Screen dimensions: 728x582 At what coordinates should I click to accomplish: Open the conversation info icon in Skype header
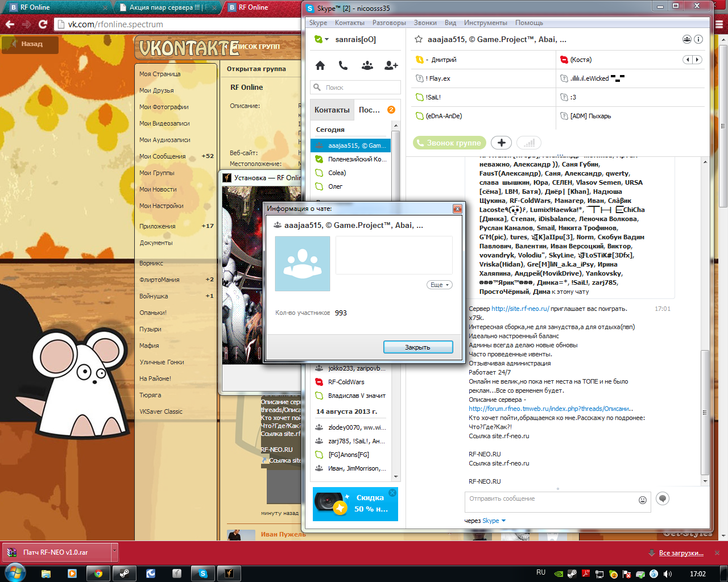point(698,39)
